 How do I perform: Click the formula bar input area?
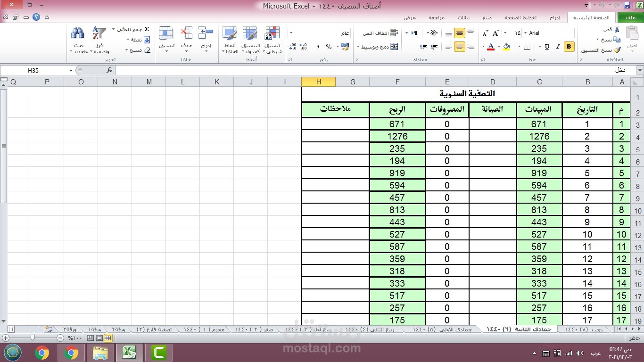pos(375,70)
